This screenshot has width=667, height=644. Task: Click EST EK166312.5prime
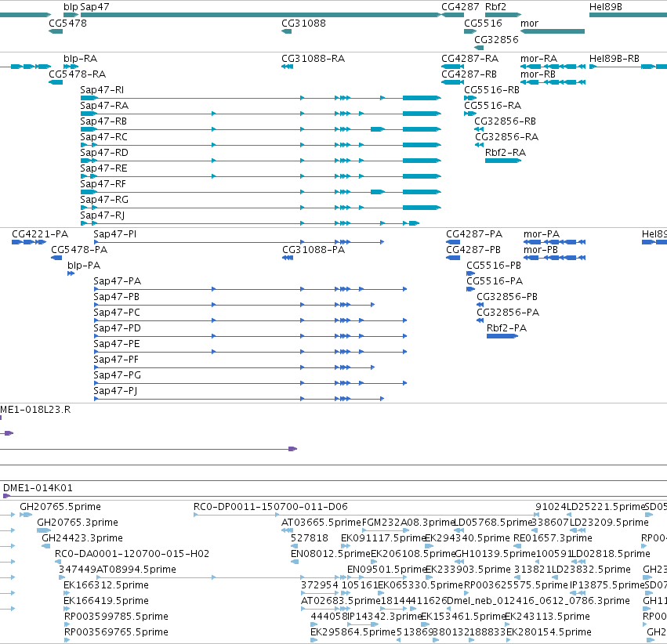tap(106, 586)
